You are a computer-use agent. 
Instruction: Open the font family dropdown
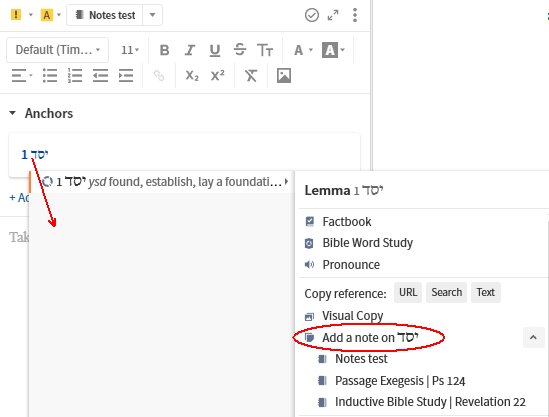58,50
